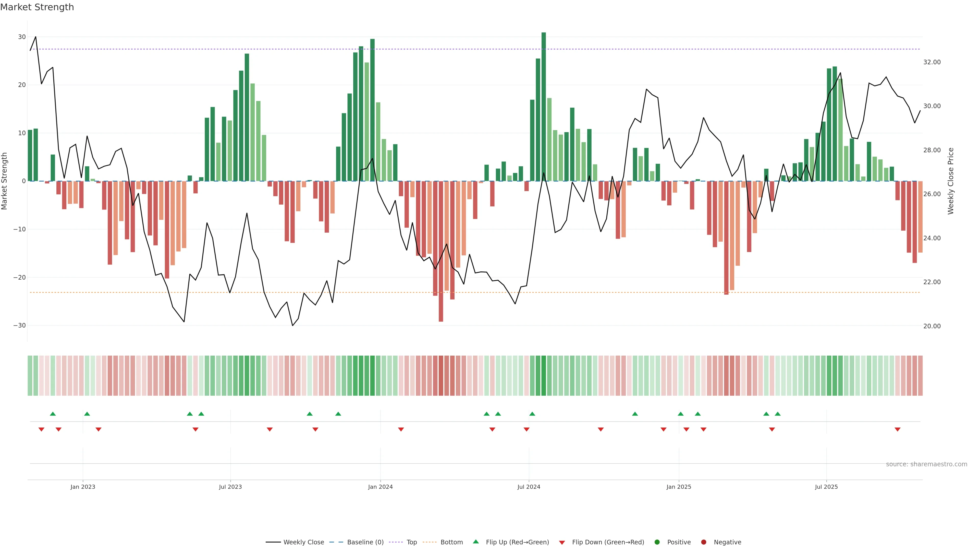Click the green Positive legend dot
Image resolution: width=980 pixels, height=551 pixels.
point(657,542)
